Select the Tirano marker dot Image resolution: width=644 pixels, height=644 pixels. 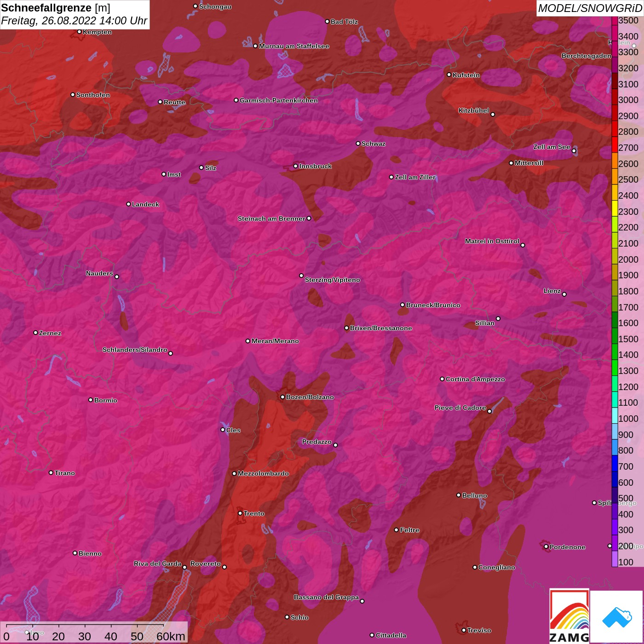[x=51, y=472]
